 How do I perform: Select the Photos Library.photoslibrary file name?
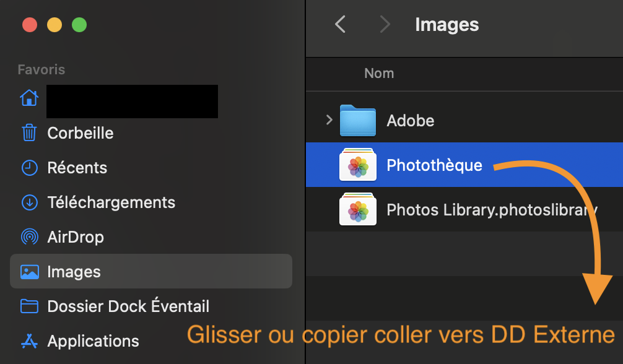[x=491, y=209]
